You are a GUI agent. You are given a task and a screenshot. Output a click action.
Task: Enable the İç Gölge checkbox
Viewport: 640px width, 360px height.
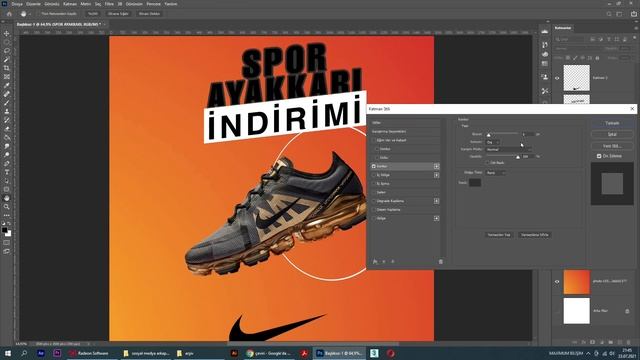pos(373,175)
